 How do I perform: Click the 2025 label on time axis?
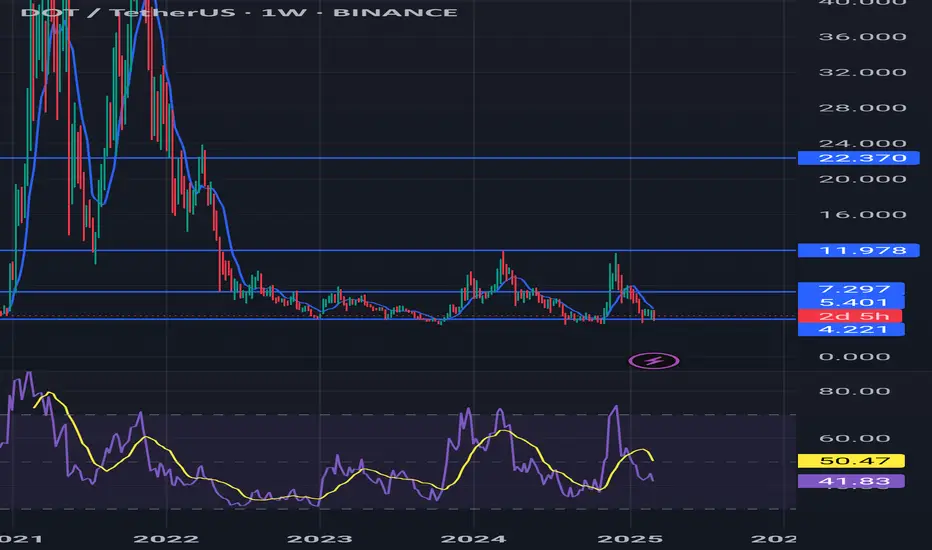pos(630,539)
